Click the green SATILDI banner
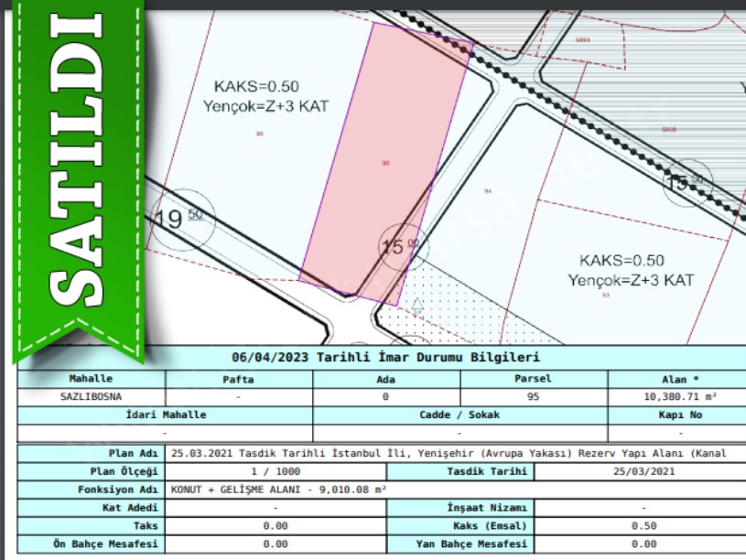This screenshot has width=746, height=560. 76,174
